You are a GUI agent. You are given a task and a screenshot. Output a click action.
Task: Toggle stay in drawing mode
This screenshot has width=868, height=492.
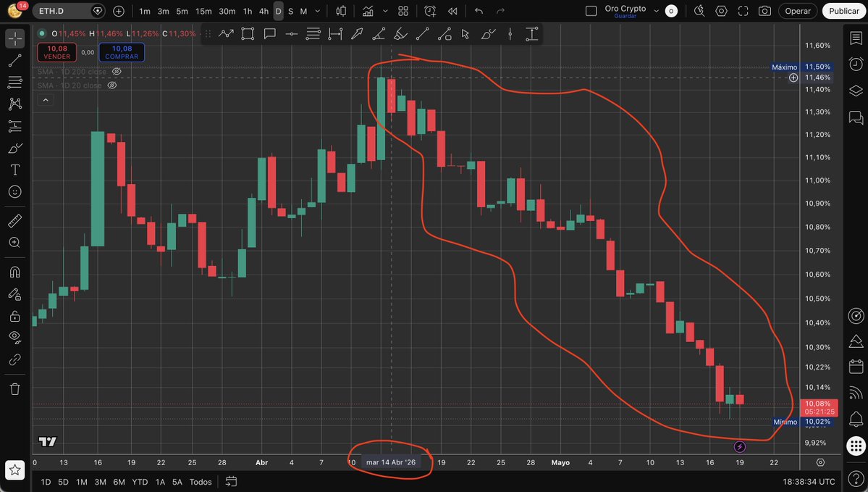pos(15,294)
